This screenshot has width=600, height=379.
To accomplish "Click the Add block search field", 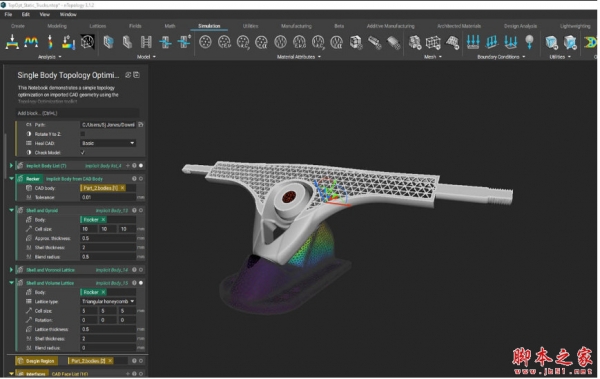I will pos(78,113).
